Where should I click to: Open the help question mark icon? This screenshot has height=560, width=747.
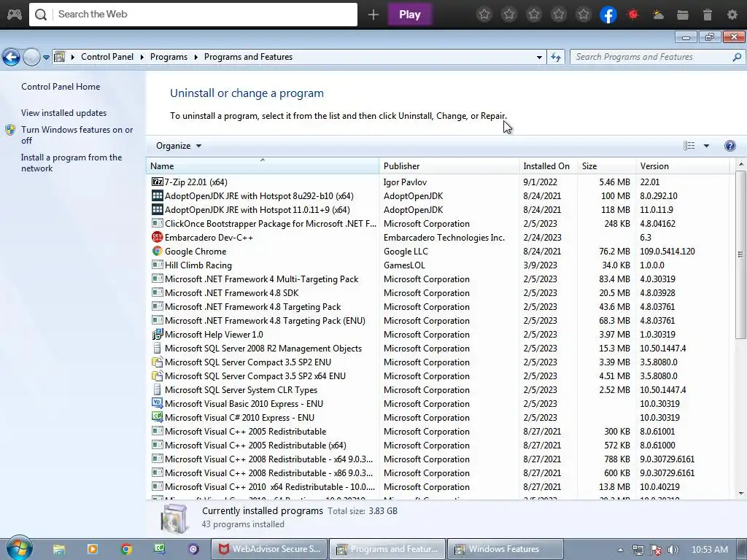pos(729,146)
